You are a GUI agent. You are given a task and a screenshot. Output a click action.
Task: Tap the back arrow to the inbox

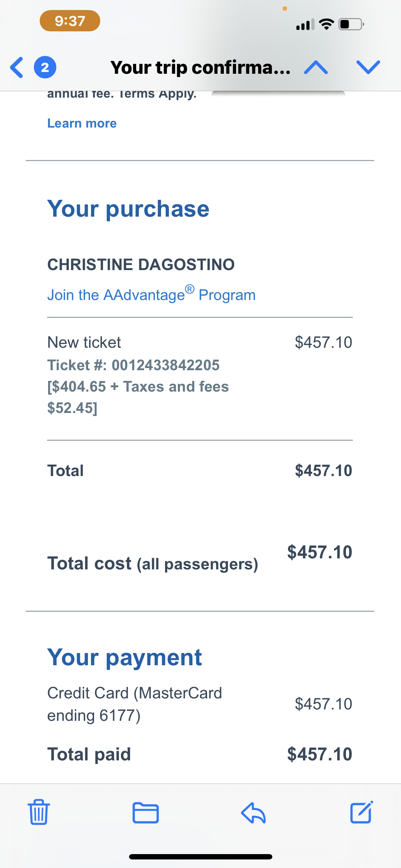click(x=17, y=67)
